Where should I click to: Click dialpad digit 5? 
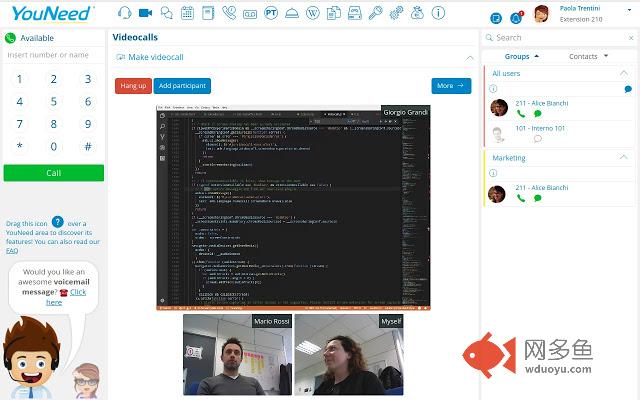pyautogui.click(x=53, y=102)
